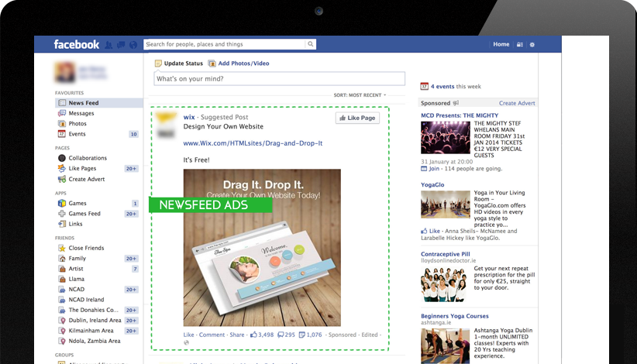
Task: Select Home in top navigation
Action: click(x=501, y=44)
